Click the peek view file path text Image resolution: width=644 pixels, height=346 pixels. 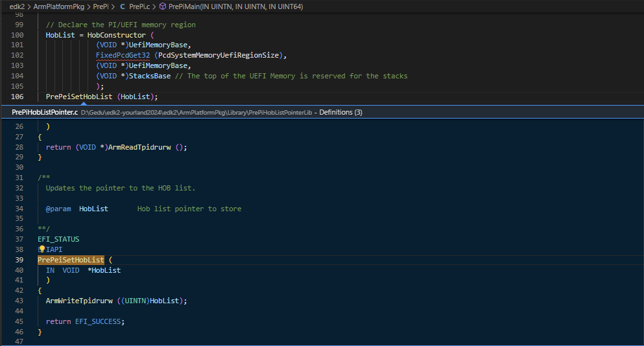[x=197, y=112]
